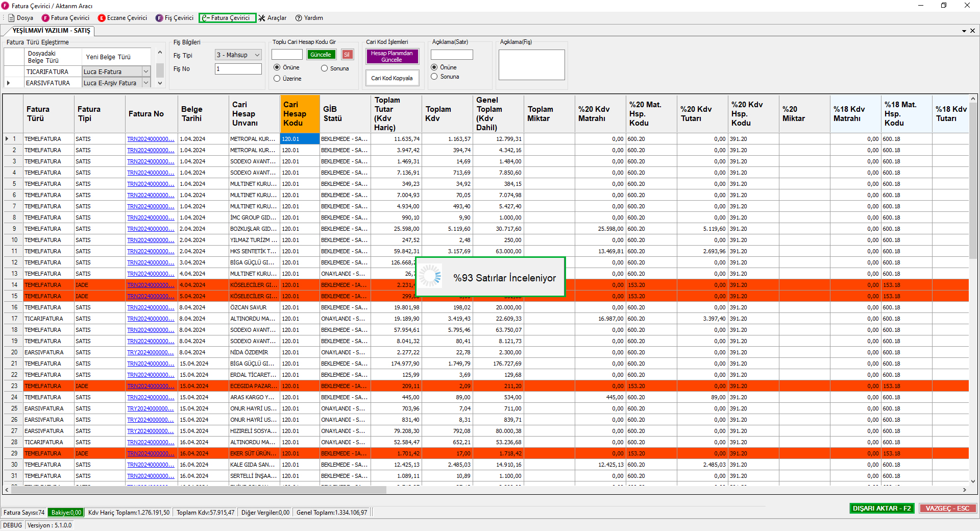Expand the Luca E-Fatura dropdown for TICARIFATURA
Viewport: 980px width, 531px height.
point(146,71)
